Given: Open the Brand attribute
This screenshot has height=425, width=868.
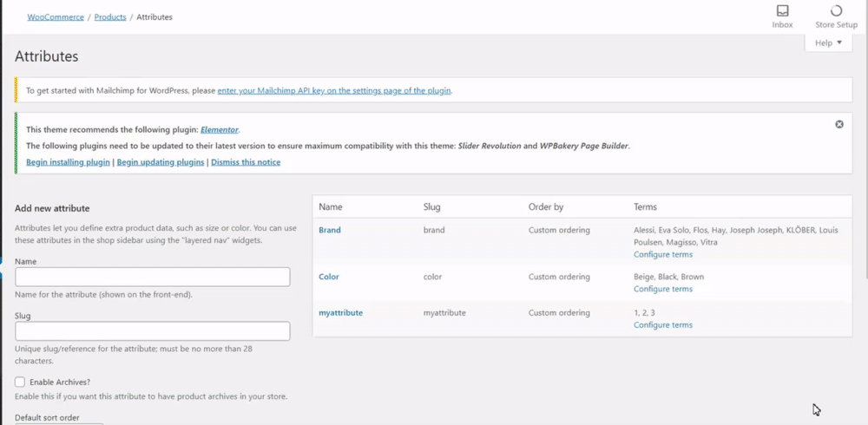Looking at the screenshot, I should click(x=330, y=230).
